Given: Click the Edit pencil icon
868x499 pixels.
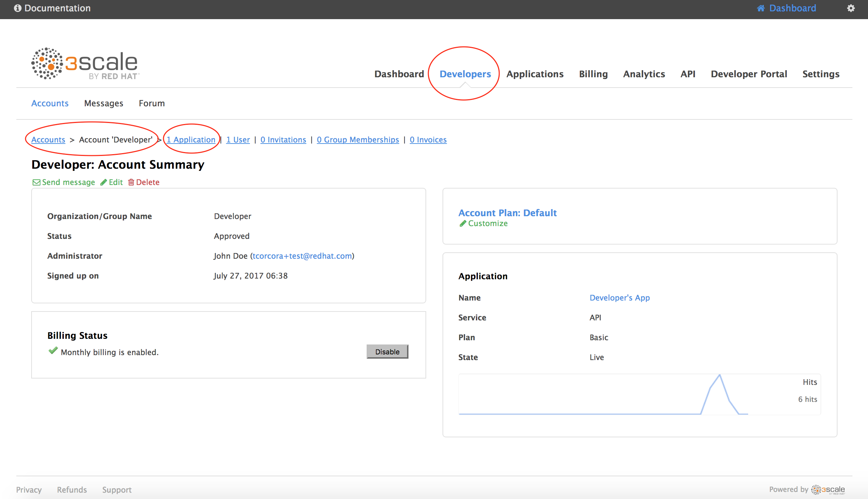Looking at the screenshot, I should [104, 183].
